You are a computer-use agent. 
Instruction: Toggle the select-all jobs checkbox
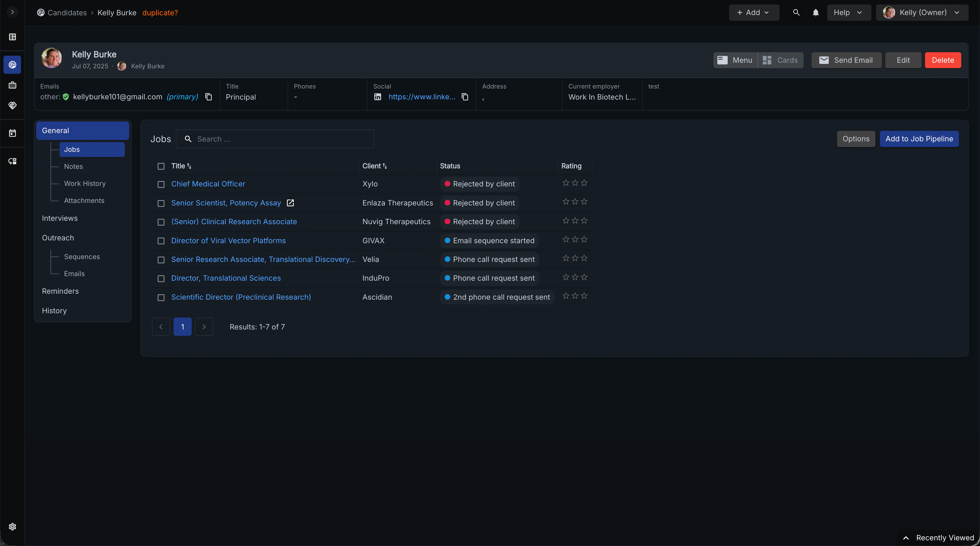(161, 166)
